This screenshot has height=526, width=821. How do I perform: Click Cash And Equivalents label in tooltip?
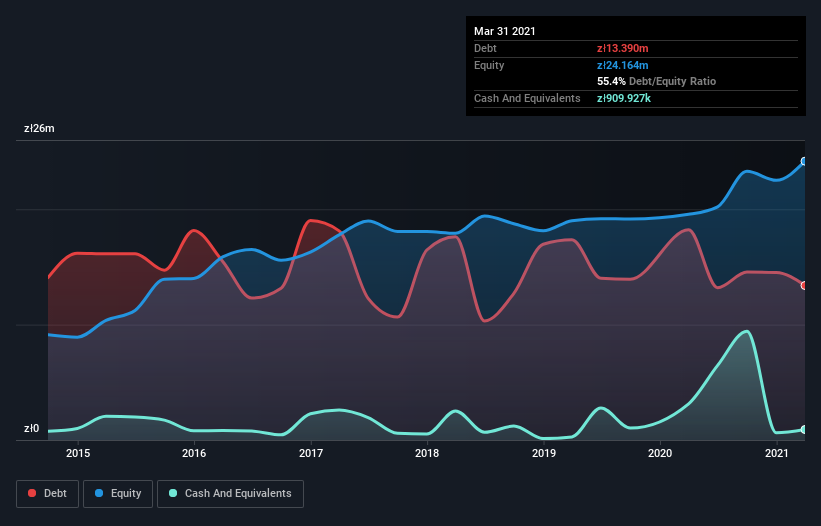coord(527,98)
